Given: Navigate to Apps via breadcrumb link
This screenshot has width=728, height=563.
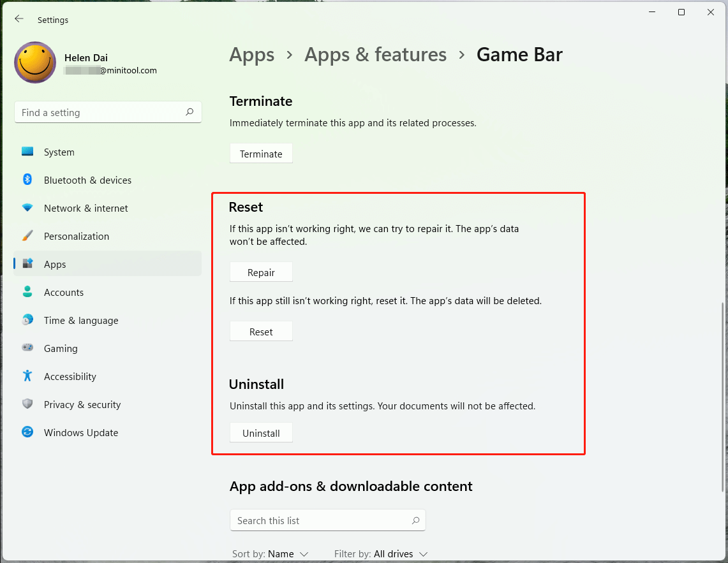Looking at the screenshot, I should (251, 55).
